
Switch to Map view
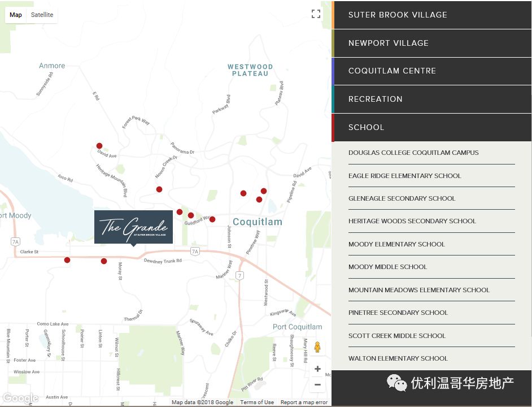pos(16,15)
